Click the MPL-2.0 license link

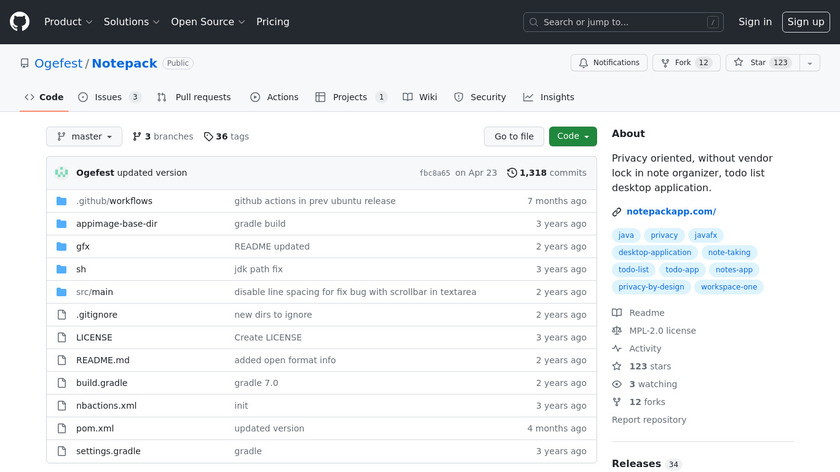pos(662,331)
